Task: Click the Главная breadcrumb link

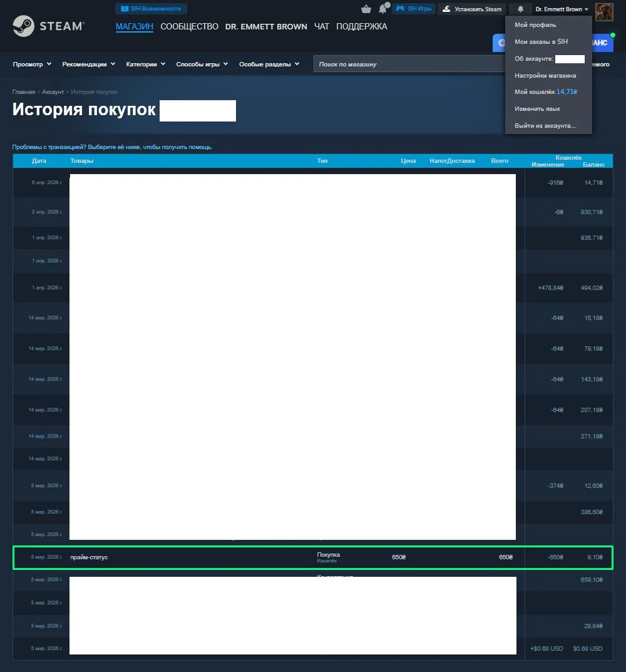Action: click(24, 92)
